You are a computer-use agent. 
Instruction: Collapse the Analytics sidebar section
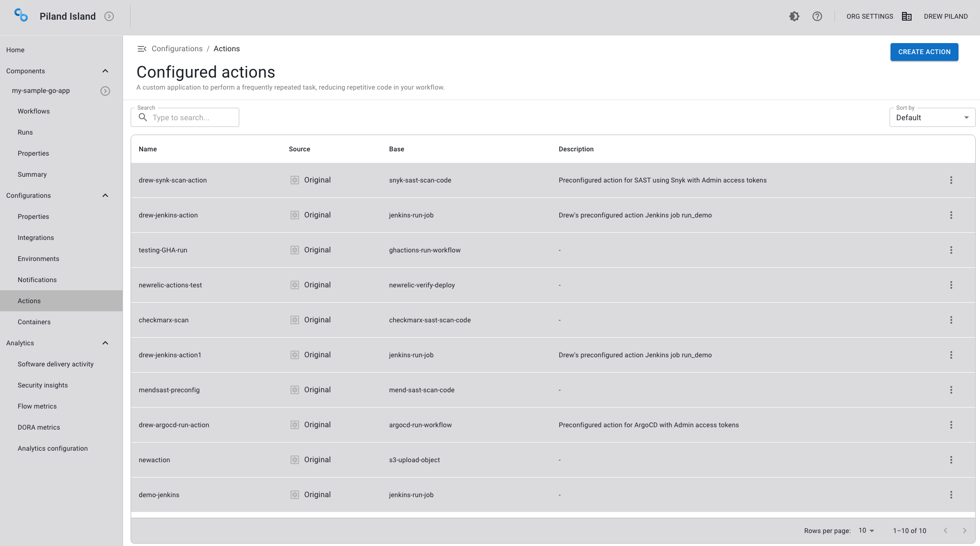[x=105, y=343]
